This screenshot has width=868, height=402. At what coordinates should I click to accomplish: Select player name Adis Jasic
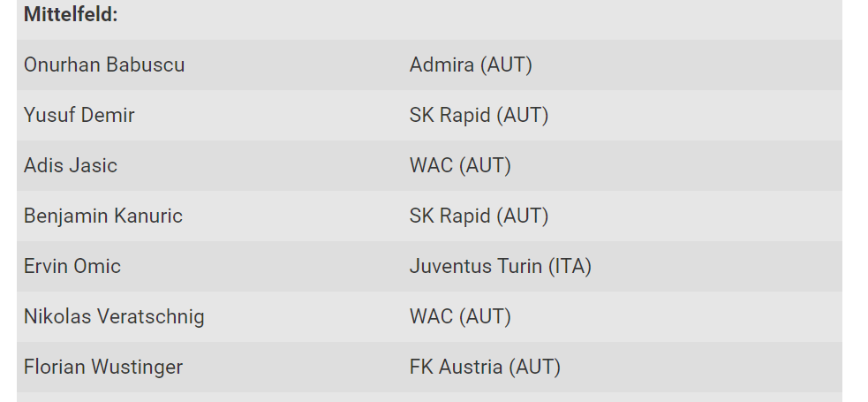click(71, 165)
